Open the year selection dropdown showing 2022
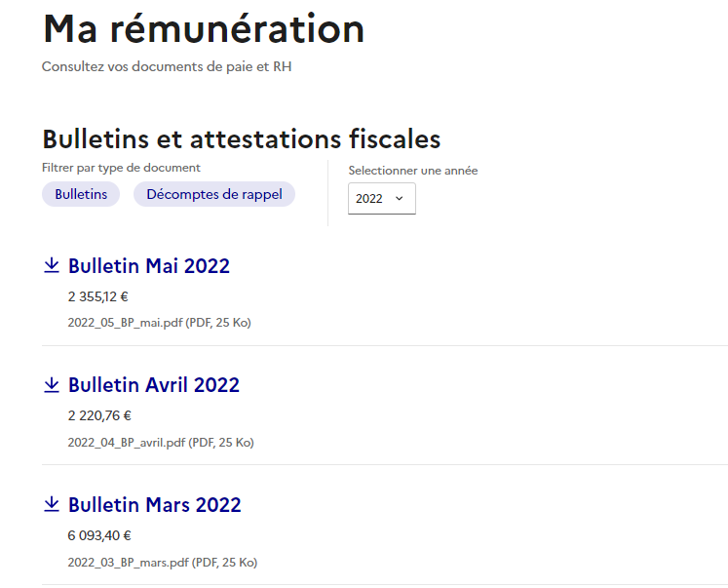Viewport: 728px width, 588px height. (x=381, y=198)
